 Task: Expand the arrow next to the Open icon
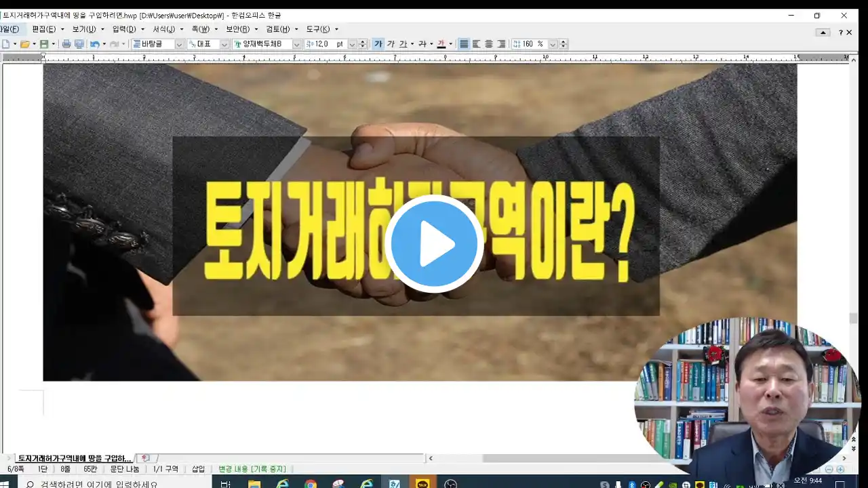(x=34, y=44)
